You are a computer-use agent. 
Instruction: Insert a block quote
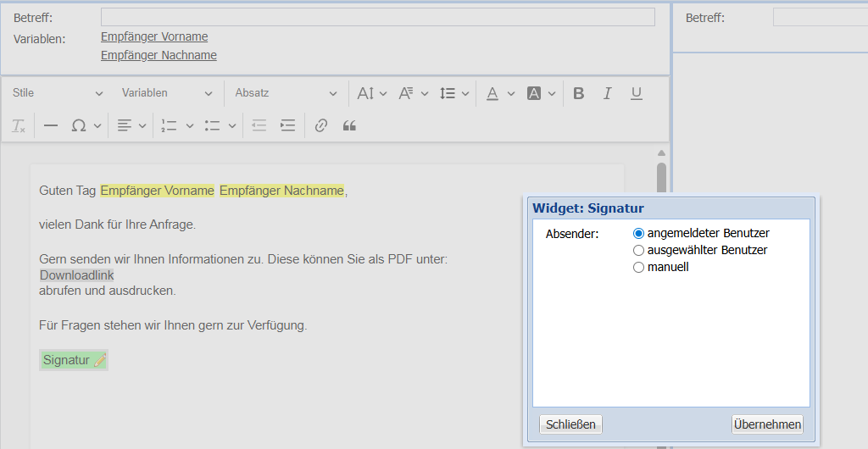pyautogui.click(x=349, y=126)
